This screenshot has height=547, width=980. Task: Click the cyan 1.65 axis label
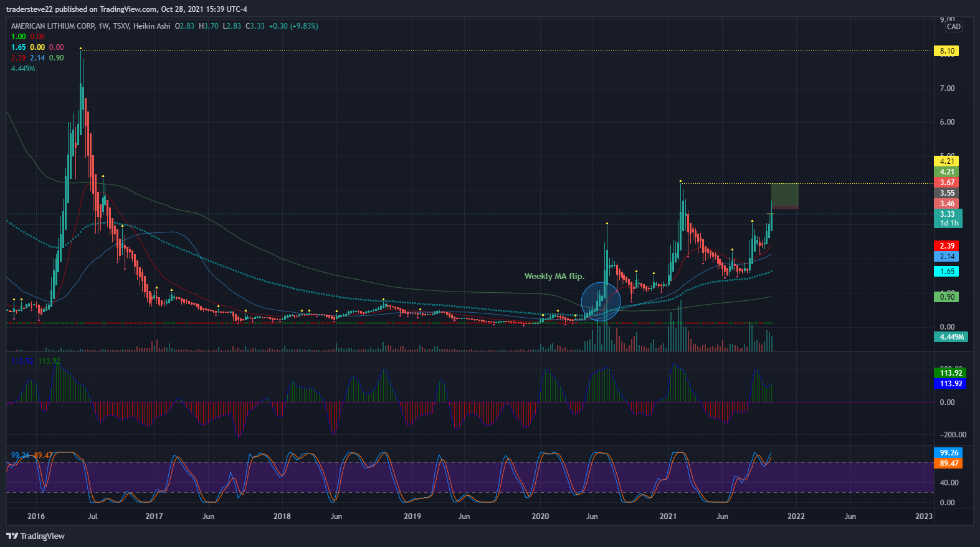point(946,272)
